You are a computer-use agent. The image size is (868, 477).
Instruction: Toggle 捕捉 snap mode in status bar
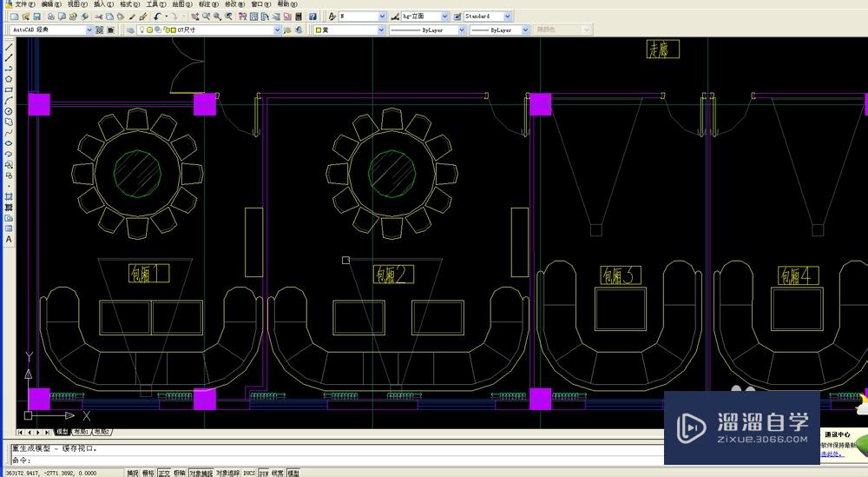click(x=132, y=473)
